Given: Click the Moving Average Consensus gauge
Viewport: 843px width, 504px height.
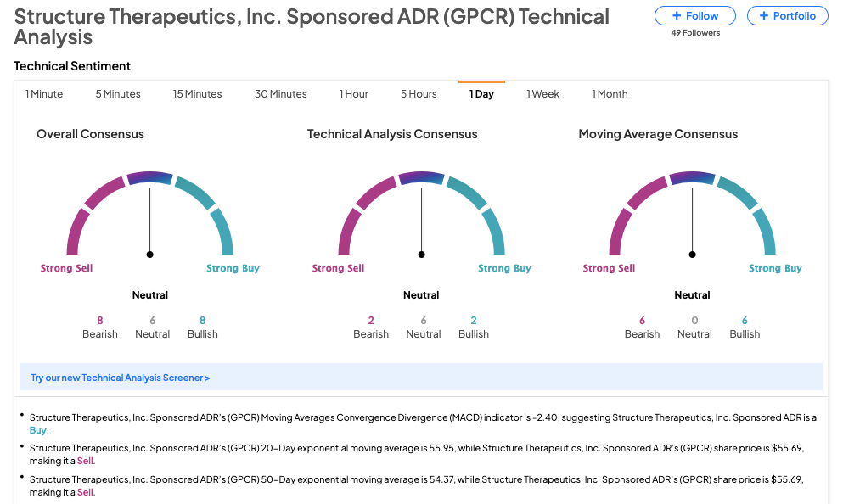Looking at the screenshot, I should coord(692,212).
